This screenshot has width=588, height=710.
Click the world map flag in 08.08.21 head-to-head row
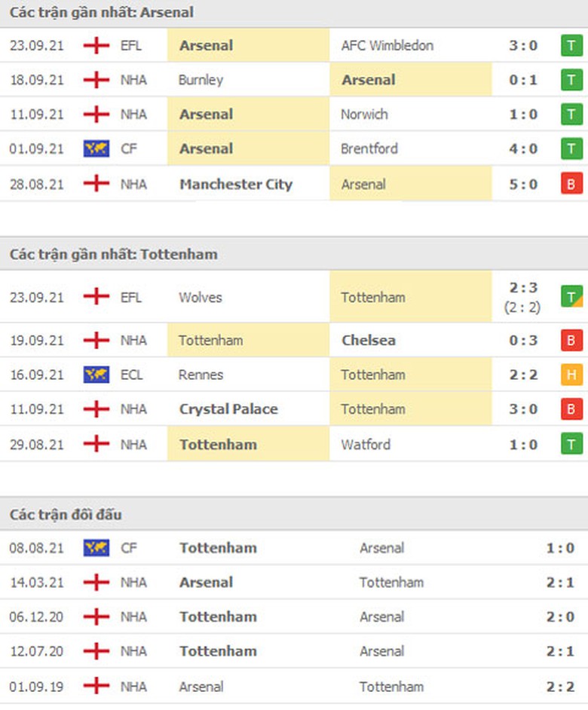tap(96, 548)
